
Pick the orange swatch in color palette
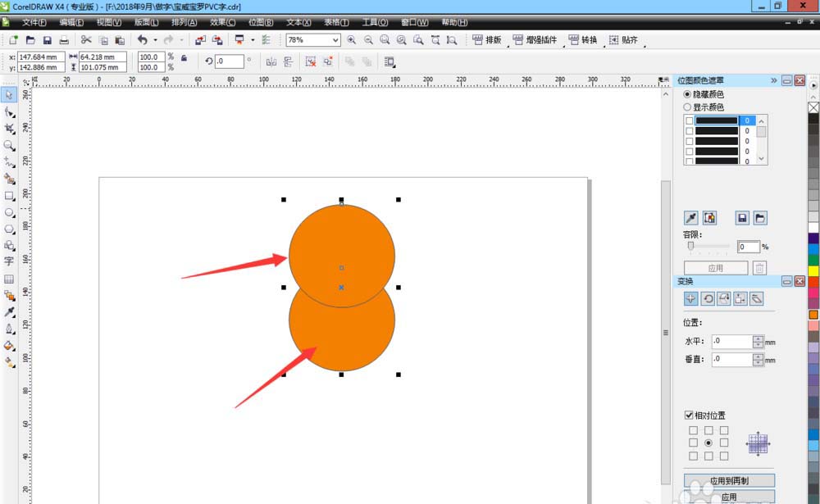coord(813,315)
